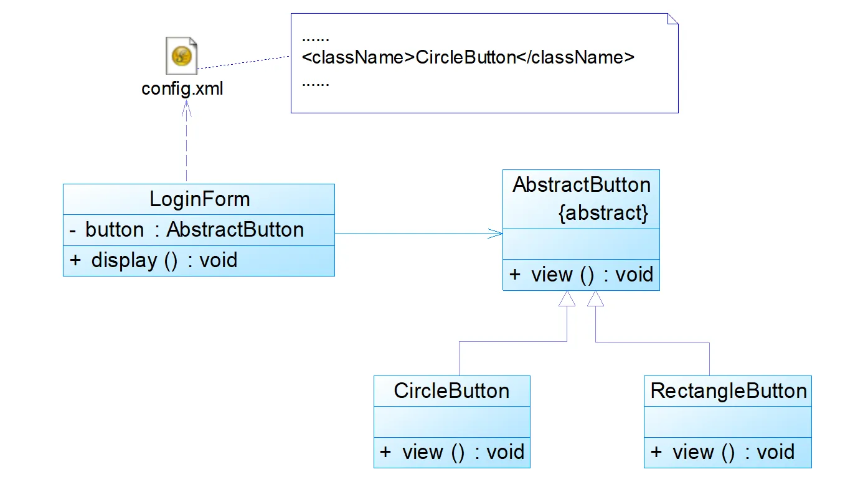868x487 pixels.
Task: Click the CircleButton className line in the note
Action: (468, 57)
